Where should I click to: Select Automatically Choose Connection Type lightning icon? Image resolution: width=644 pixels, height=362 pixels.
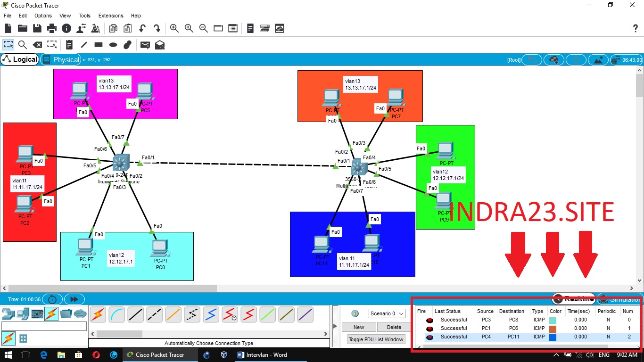point(98,314)
